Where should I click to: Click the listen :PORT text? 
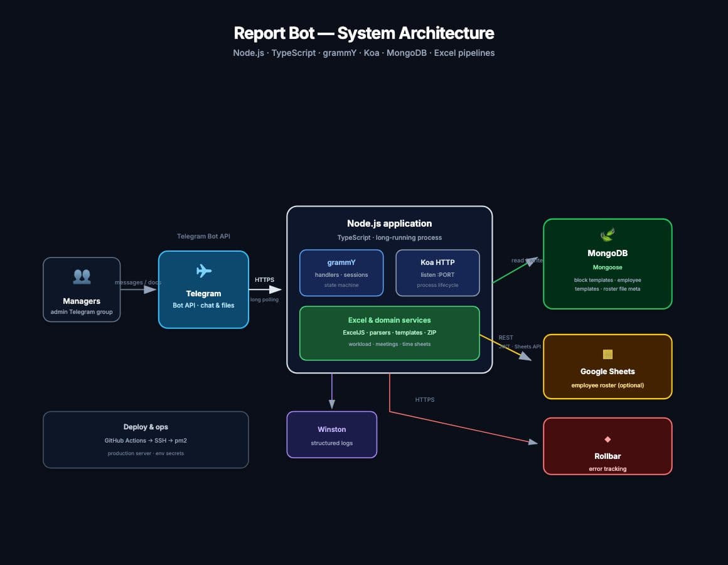click(437, 275)
